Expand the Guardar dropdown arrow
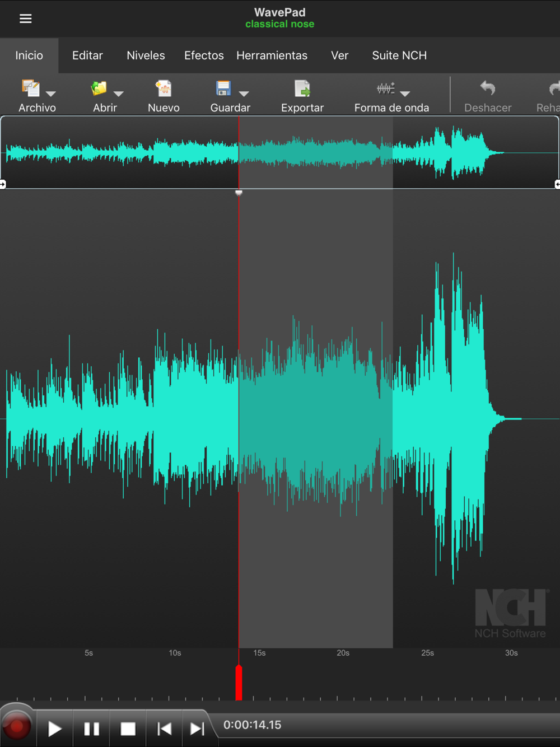 coord(244,94)
